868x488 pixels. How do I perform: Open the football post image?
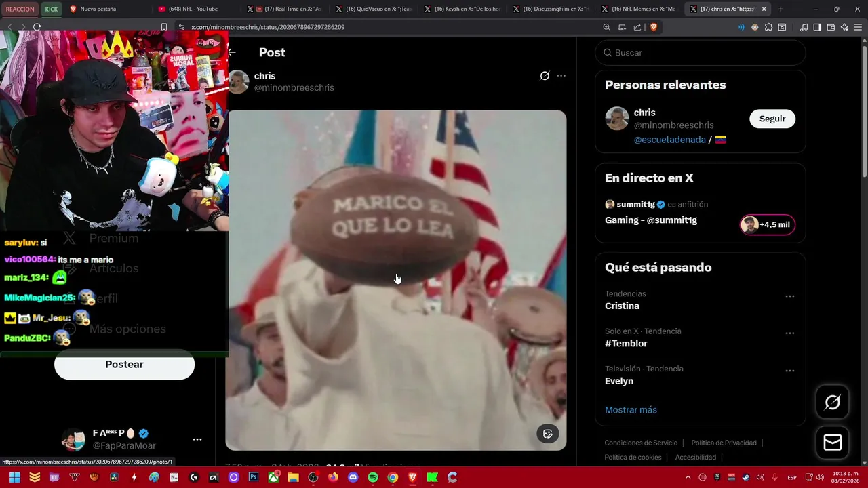tap(397, 280)
